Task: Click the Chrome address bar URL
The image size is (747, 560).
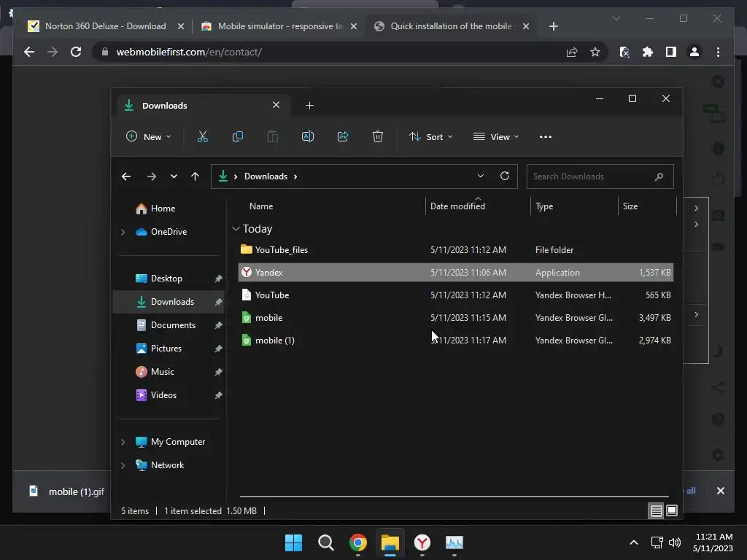Action: point(189,52)
